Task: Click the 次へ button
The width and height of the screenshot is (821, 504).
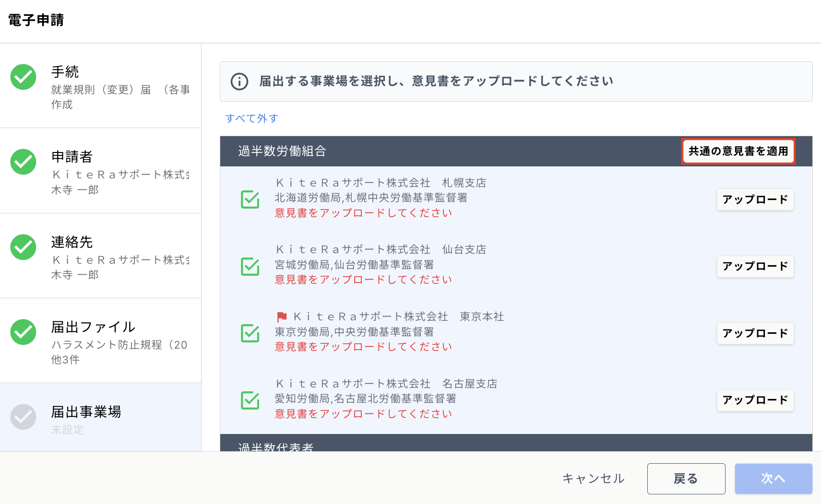Action: click(x=773, y=479)
